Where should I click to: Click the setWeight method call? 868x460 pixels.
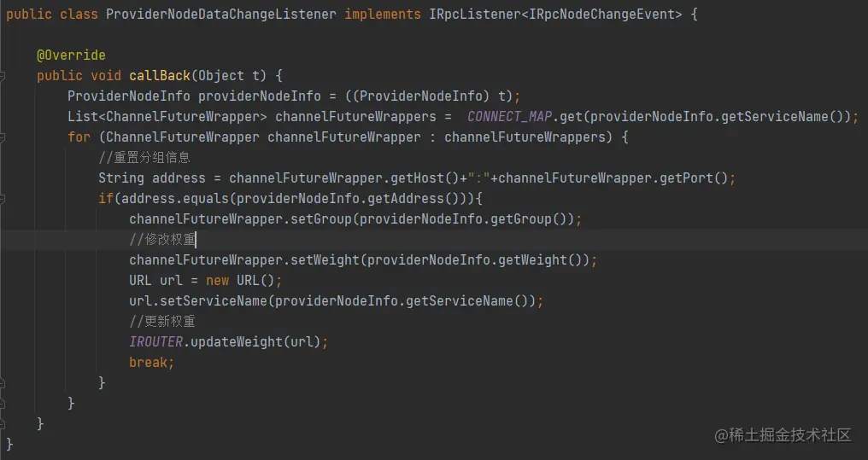(x=325, y=259)
